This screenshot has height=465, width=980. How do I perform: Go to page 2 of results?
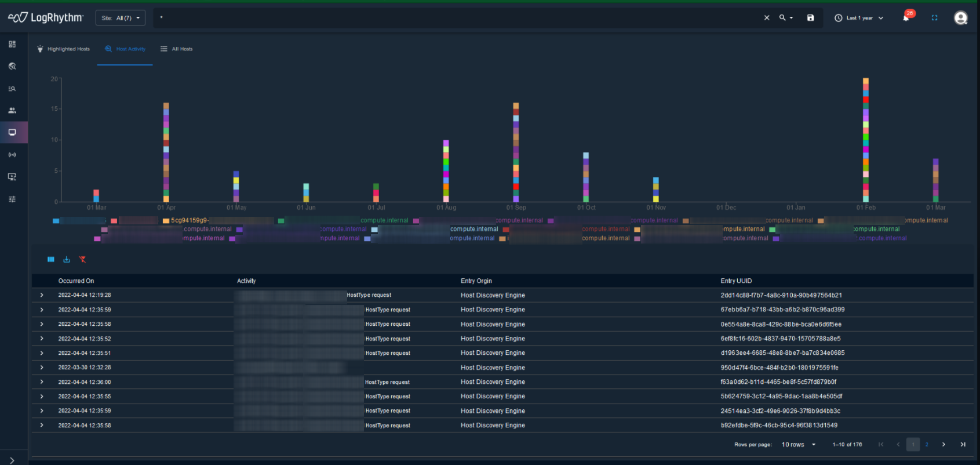927,445
